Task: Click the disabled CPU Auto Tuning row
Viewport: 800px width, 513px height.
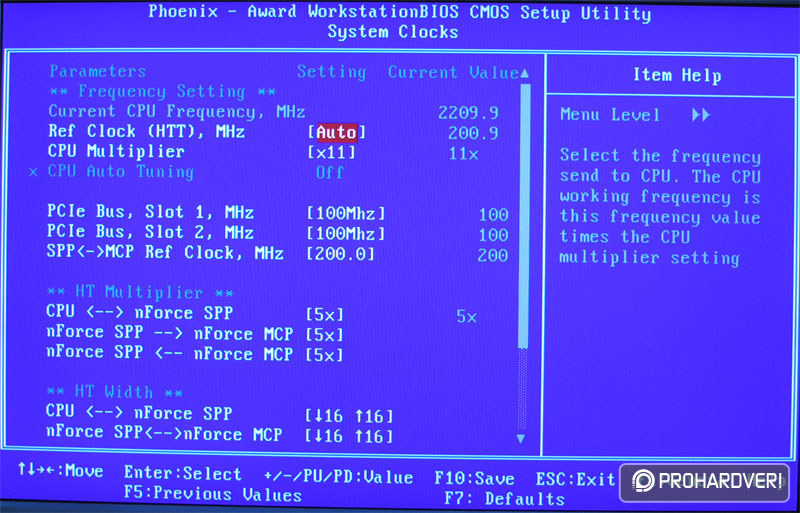Action: coord(186,172)
